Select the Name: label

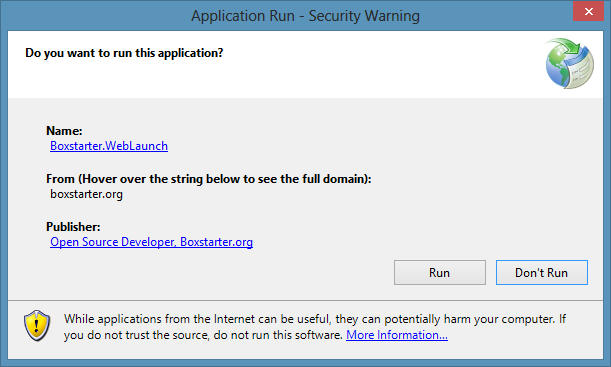(x=64, y=131)
